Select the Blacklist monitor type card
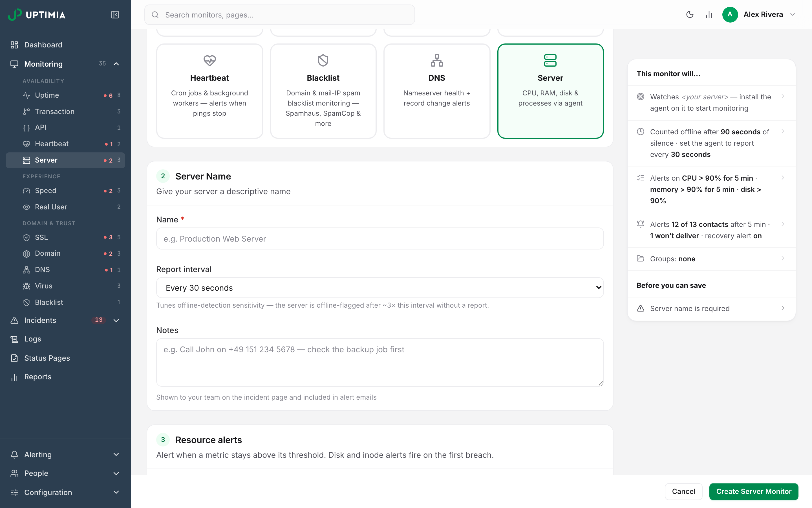This screenshot has height=508, width=812. 323,91
